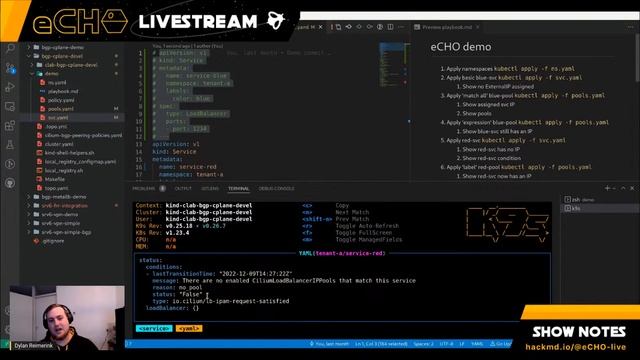Screen dimensions: 640x360
Task: Maximize the terminal panel with chevron up
Action: click(x=623, y=188)
